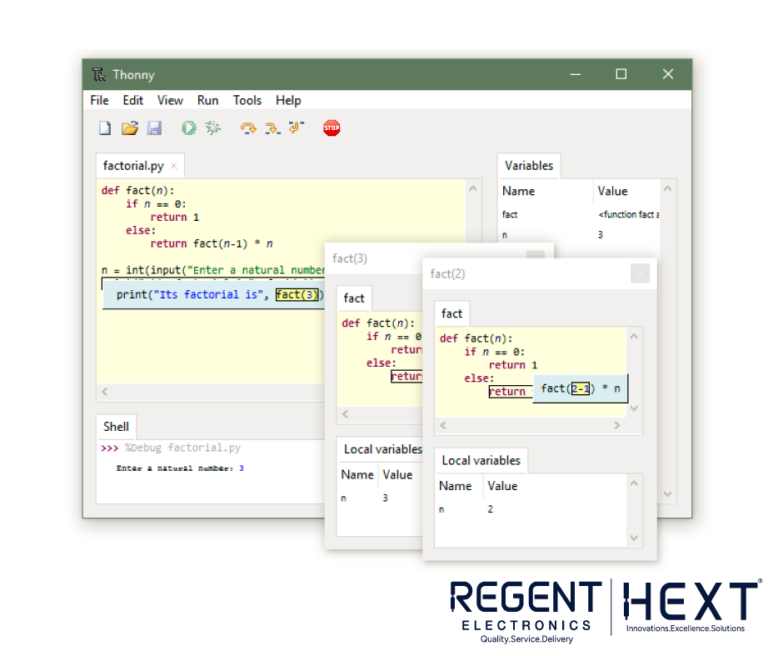Click the Step out arrow icon
Viewport: 768px width, 656px height.
pos(295,128)
